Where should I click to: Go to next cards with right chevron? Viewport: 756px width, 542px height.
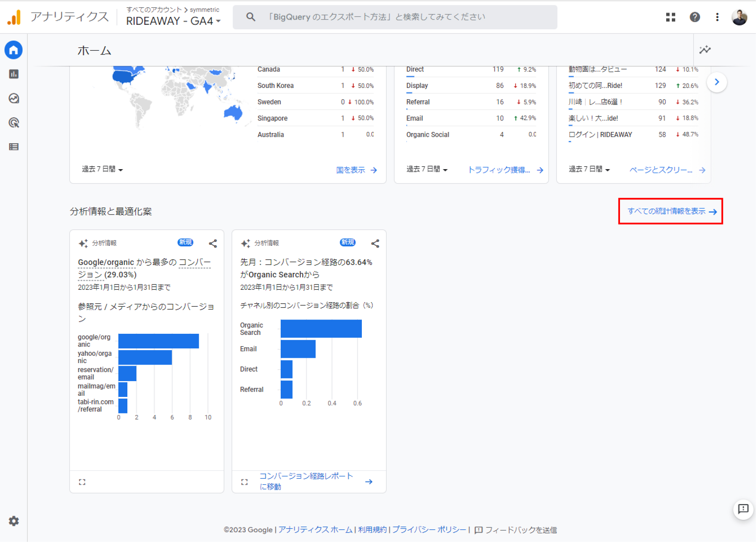tap(717, 82)
